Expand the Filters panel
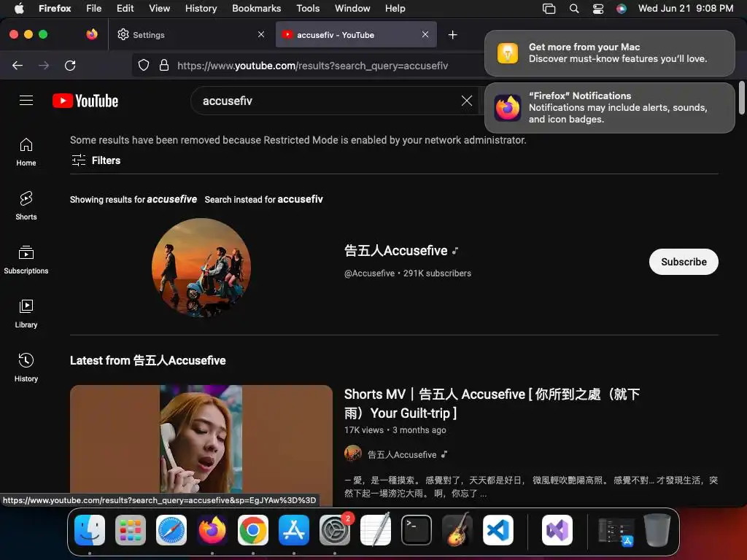This screenshot has height=560, width=747. click(x=96, y=160)
